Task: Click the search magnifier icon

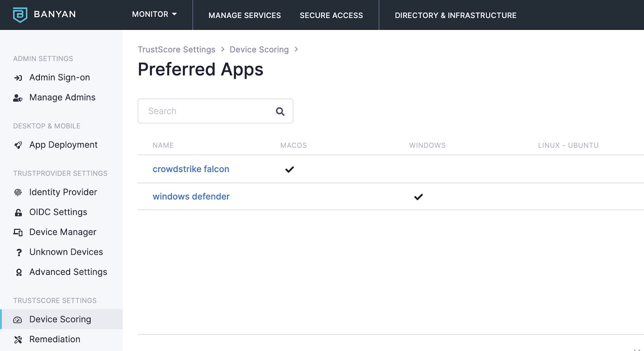Action: point(280,112)
